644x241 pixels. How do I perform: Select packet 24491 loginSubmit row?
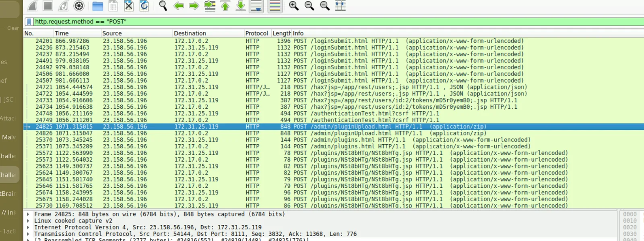coord(334,61)
